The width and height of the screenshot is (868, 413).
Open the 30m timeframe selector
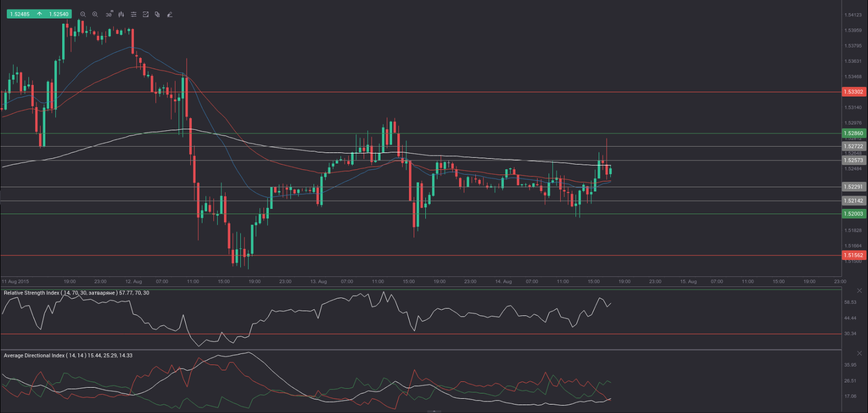[109, 14]
